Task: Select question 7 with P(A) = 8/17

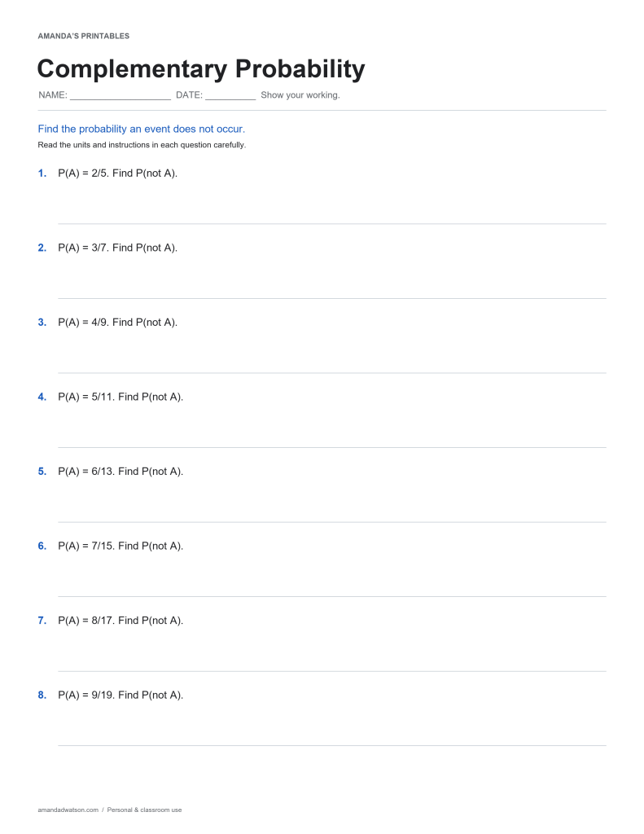Action: 120,620
